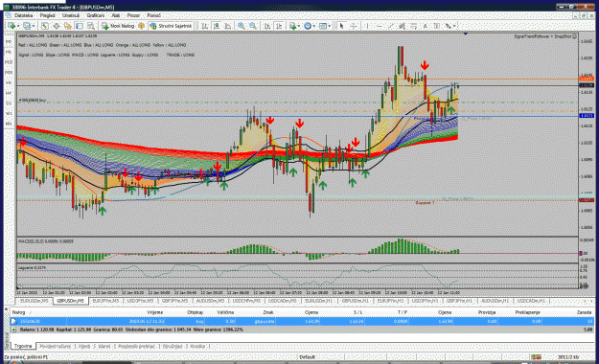Select the horizontal line drawing tool

pyautogui.click(x=379, y=26)
